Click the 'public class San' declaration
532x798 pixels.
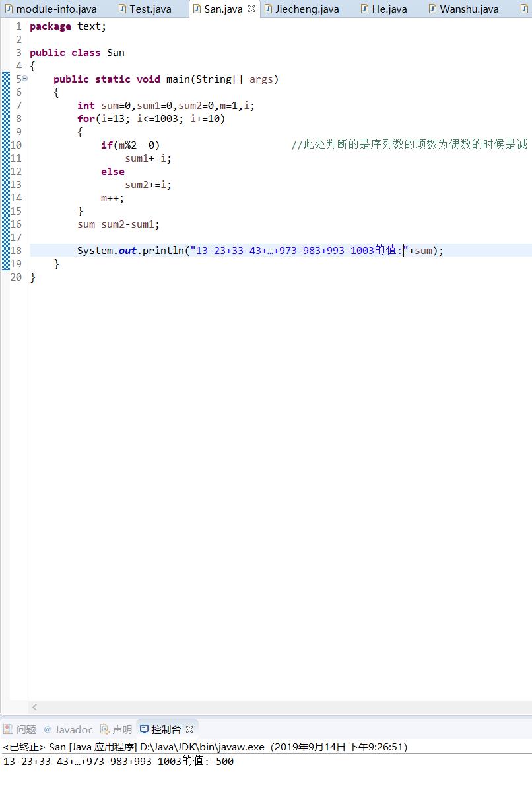coord(77,53)
